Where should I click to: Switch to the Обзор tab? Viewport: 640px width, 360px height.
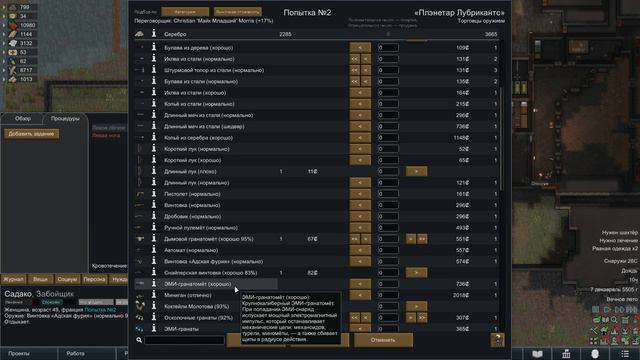tap(23, 118)
